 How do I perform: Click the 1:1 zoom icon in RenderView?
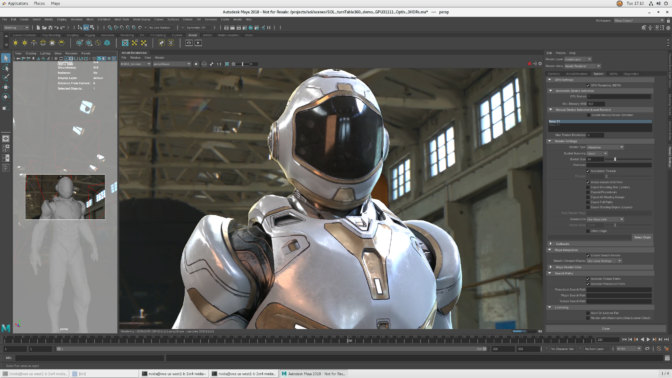coord(219,64)
